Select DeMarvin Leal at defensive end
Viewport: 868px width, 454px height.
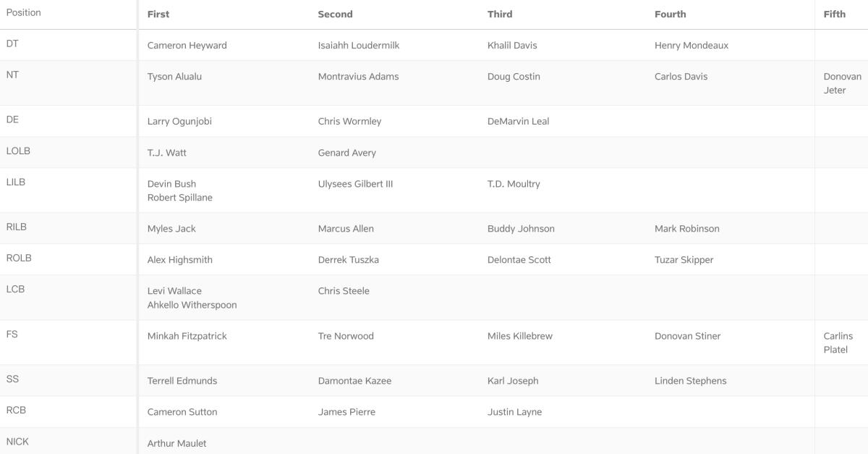(518, 122)
